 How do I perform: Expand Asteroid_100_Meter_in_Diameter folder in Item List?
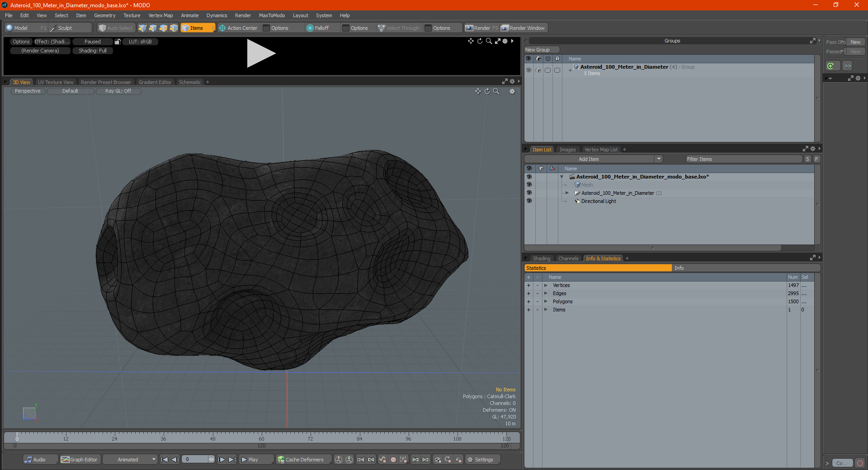click(567, 193)
